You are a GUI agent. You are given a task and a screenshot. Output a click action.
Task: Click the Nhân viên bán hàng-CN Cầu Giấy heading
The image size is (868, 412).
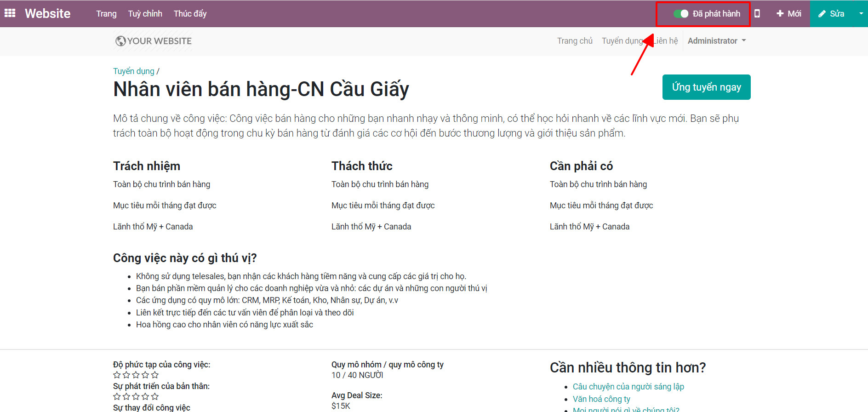(x=261, y=89)
